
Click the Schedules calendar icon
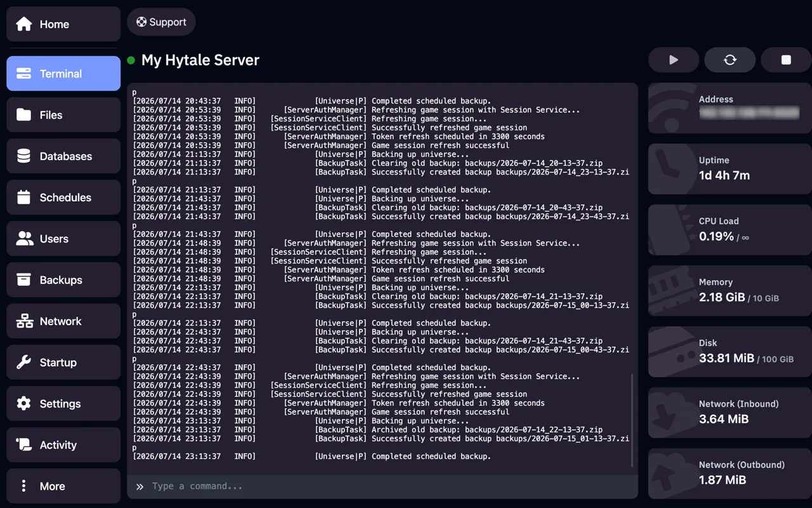(x=24, y=197)
